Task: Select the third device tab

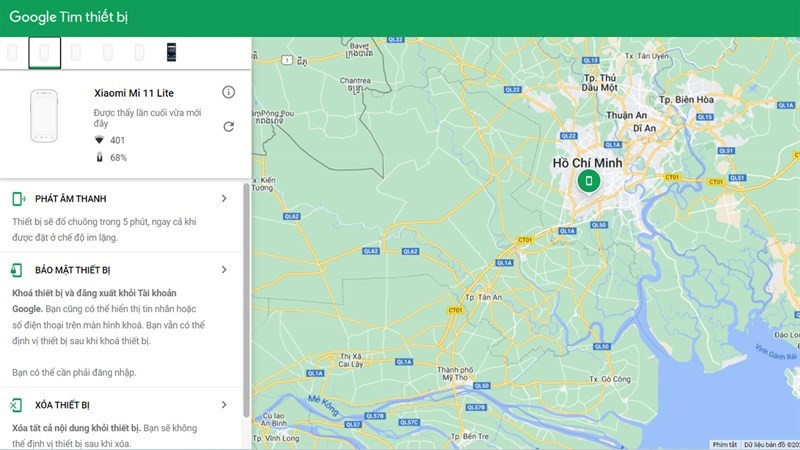Action: click(x=76, y=52)
